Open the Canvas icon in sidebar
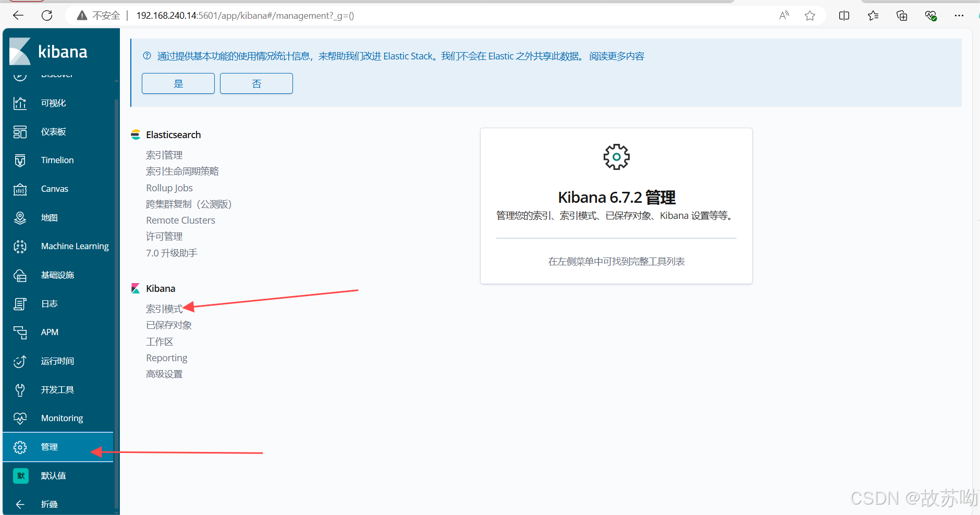 (x=20, y=189)
